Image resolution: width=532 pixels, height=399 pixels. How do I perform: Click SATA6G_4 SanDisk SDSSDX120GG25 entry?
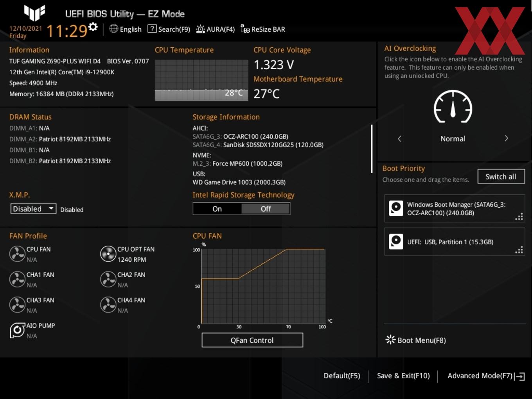pos(258,145)
